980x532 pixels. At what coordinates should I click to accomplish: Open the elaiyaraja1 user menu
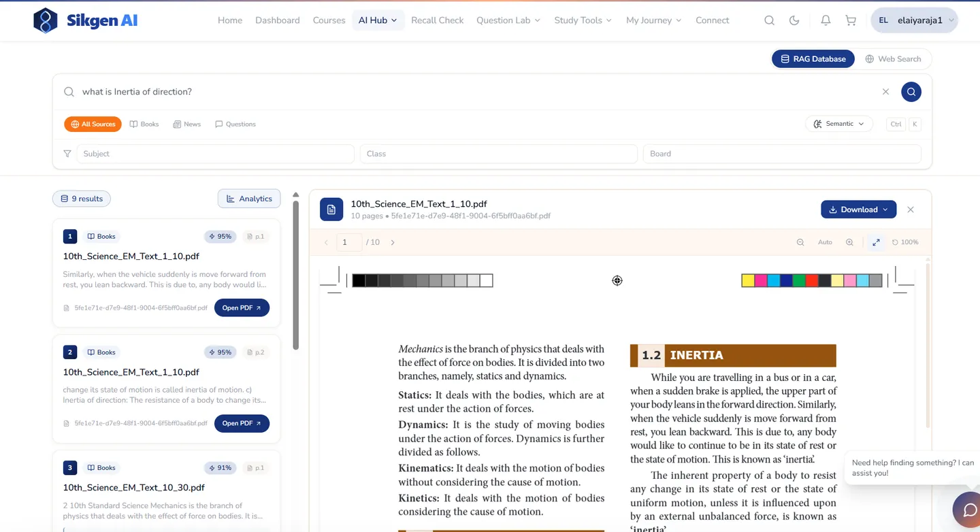point(914,20)
